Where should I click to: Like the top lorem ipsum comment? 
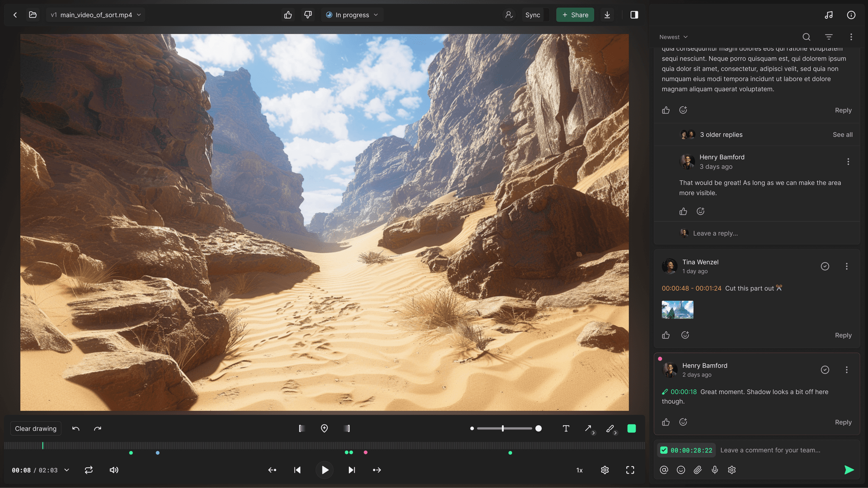tap(666, 110)
